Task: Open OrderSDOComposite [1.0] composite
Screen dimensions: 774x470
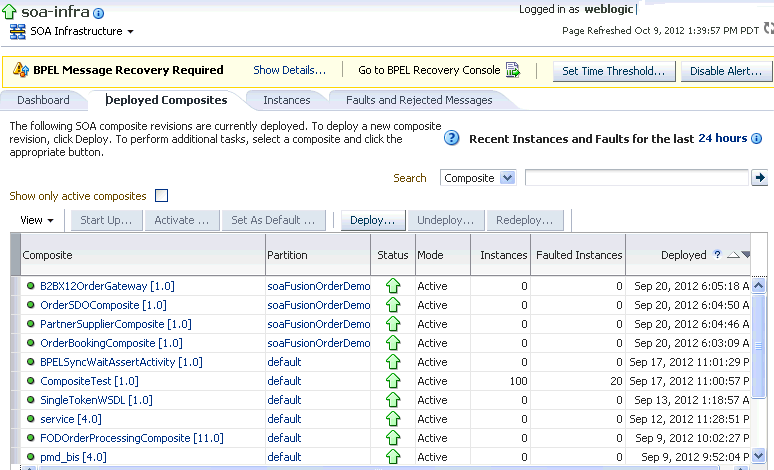Action: (x=103, y=305)
